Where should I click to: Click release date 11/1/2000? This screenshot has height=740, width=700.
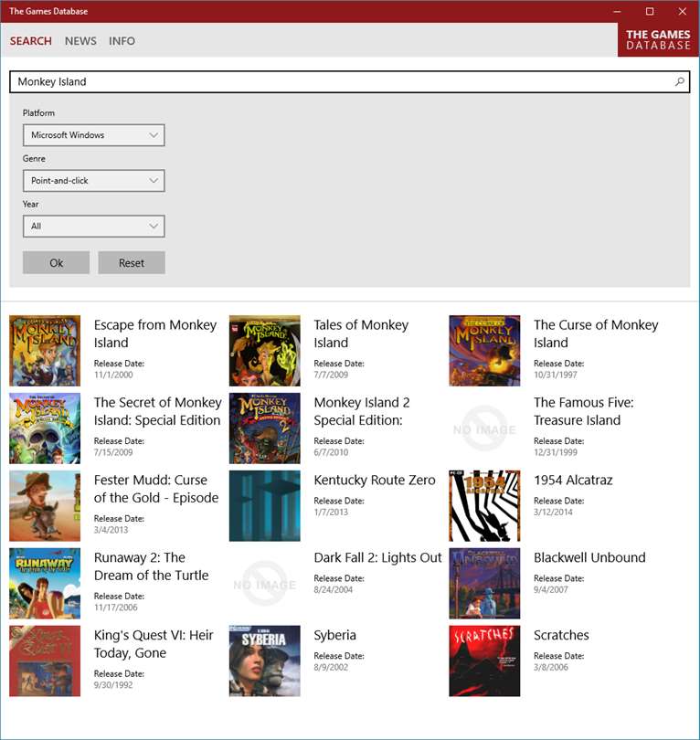point(113,375)
